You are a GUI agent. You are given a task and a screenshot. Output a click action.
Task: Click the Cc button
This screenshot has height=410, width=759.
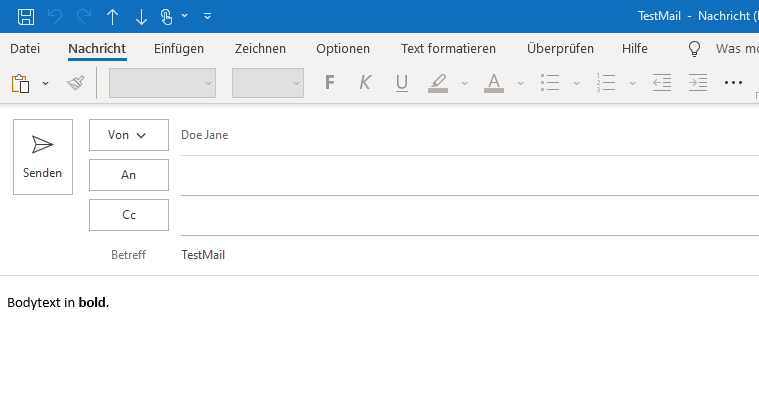coord(129,215)
